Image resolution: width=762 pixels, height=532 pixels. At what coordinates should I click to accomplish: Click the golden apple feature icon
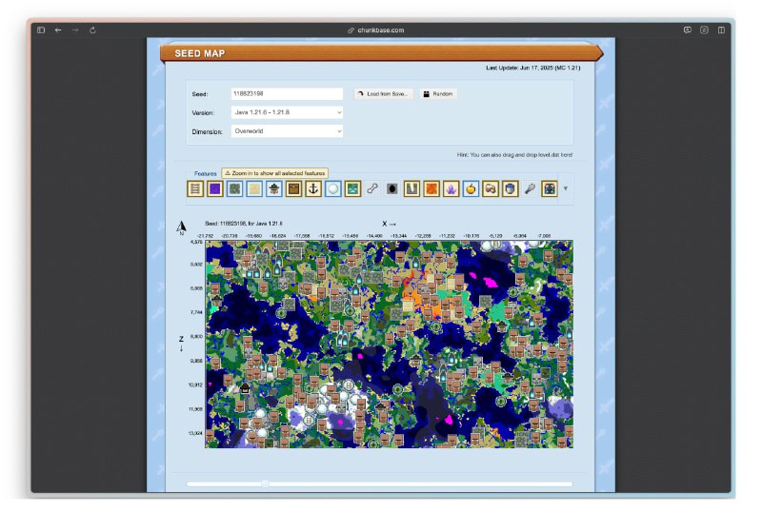pos(471,189)
